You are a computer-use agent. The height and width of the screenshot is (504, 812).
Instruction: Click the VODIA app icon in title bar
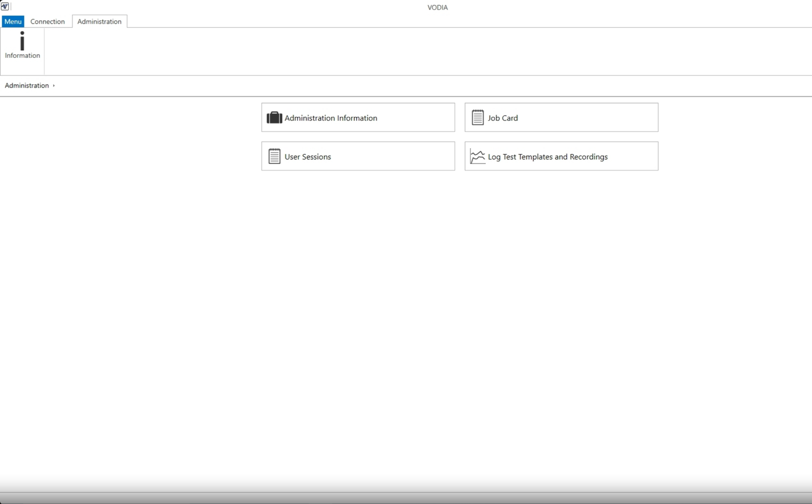point(5,7)
